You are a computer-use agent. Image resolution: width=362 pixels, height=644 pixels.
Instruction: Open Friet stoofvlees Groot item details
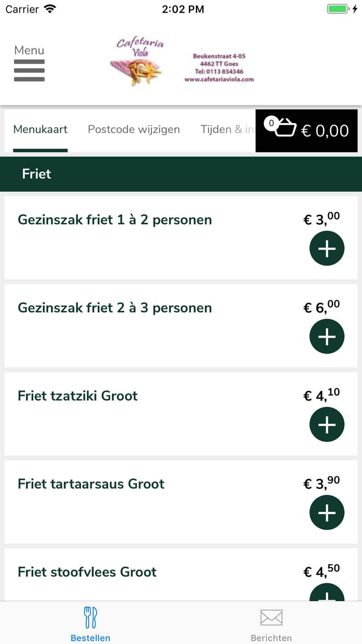point(87,572)
